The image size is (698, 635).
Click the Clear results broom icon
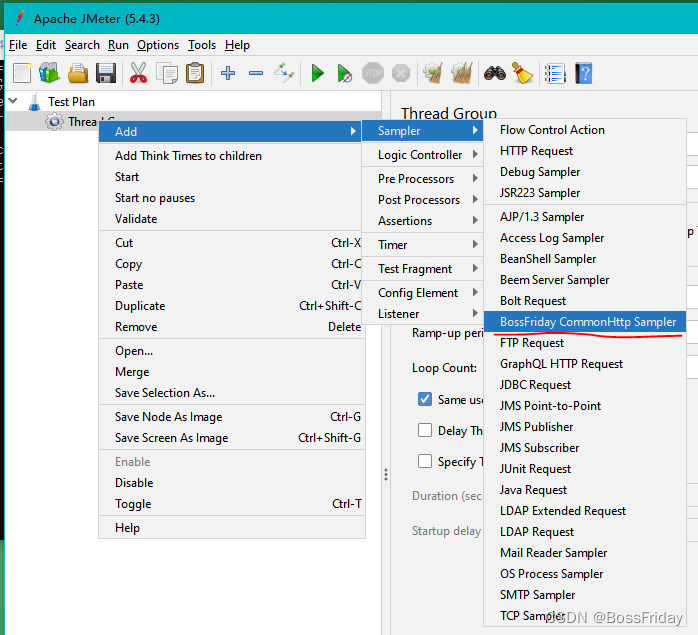click(x=433, y=73)
